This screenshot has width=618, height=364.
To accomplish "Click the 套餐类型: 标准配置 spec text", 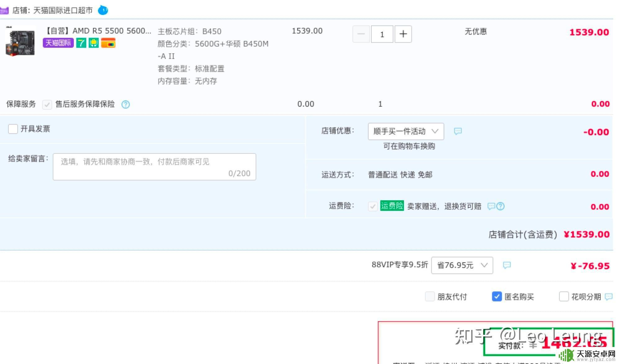I will coord(191,69).
